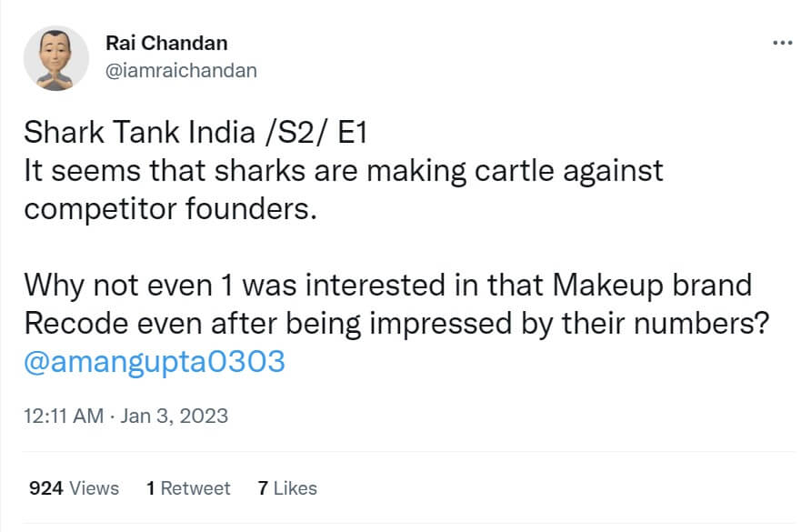Click the Views label

point(95,488)
